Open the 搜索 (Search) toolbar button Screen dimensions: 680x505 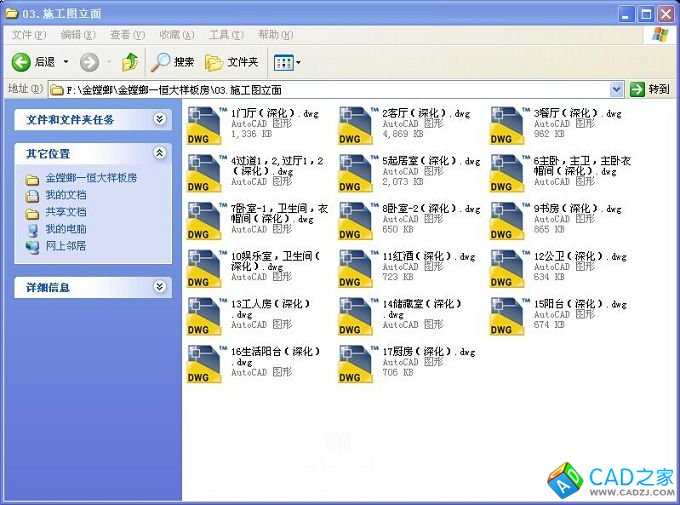(x=173, y=62)
